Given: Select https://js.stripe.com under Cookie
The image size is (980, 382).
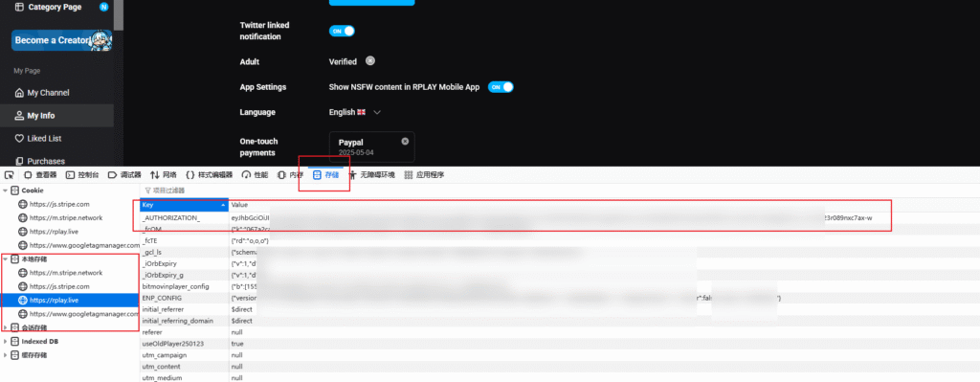Looking at the screenshot, I should tap(59, 204).
